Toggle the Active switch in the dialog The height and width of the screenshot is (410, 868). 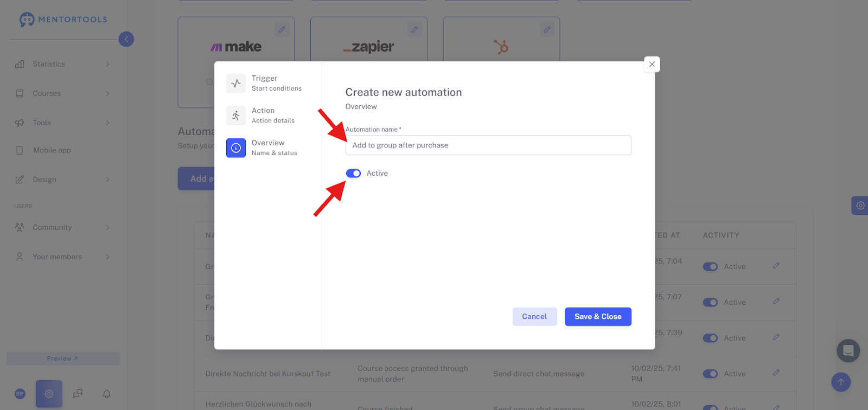coord(353,174)
